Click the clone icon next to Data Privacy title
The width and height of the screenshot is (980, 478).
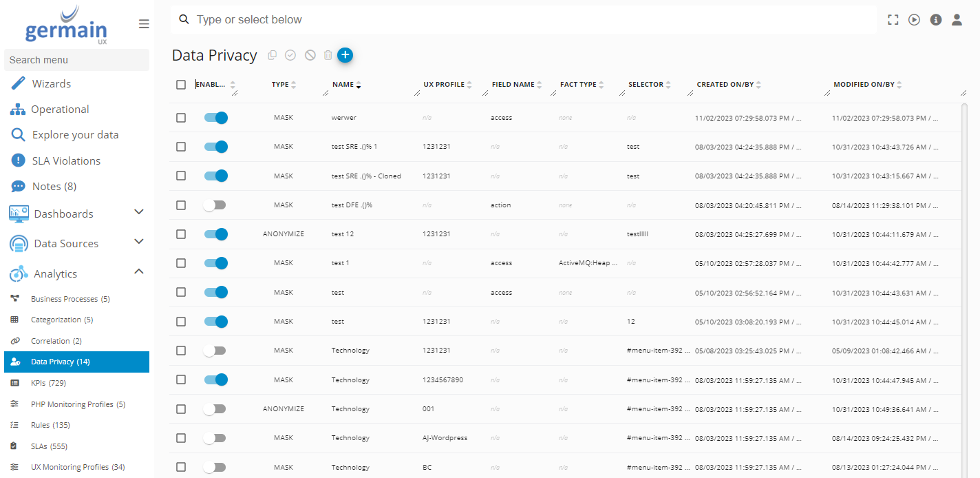(x=273, y=55)
